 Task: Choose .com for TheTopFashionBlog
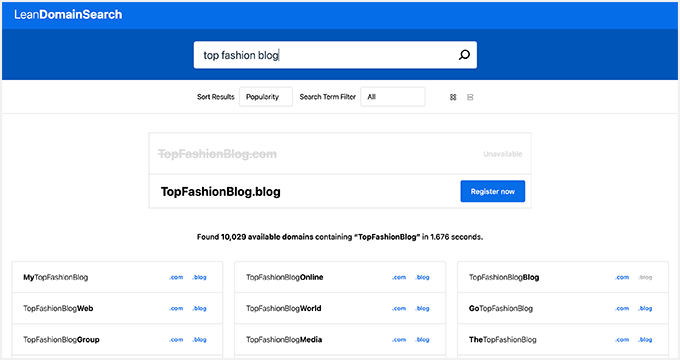click(x=622, y=340)
